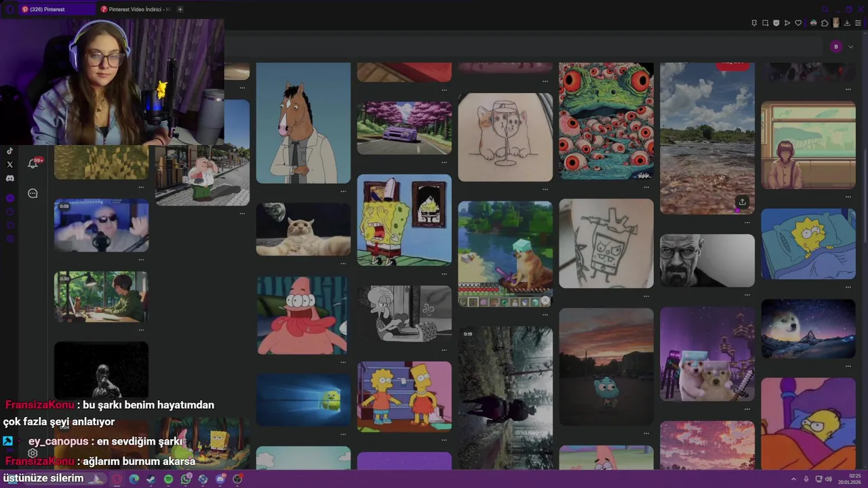Screen dimensions: 868x488
Task: Open Spotify from the taskbar
Action: coord(168,479)
